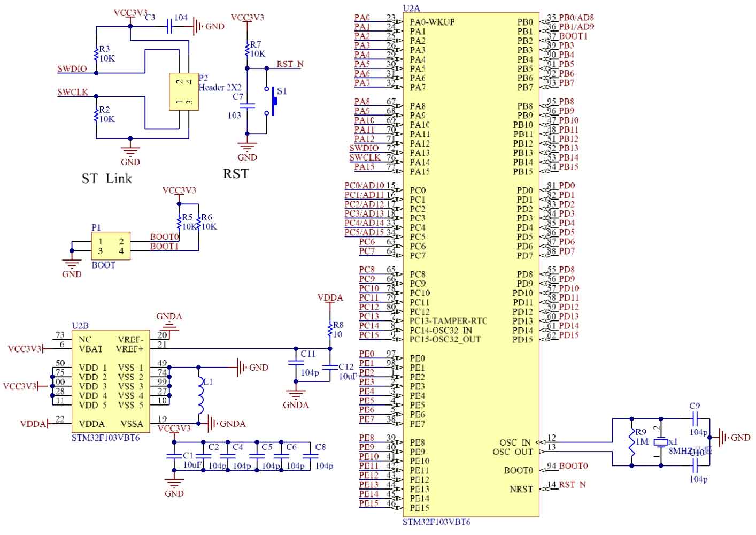Click pull-up resistor R7 in reset circuit
The width and height of the screenshot is (756, 535).
[247, 49]
